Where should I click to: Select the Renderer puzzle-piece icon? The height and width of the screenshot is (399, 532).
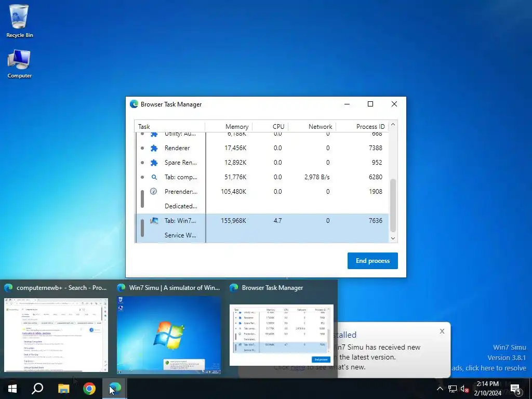[154, 148]
